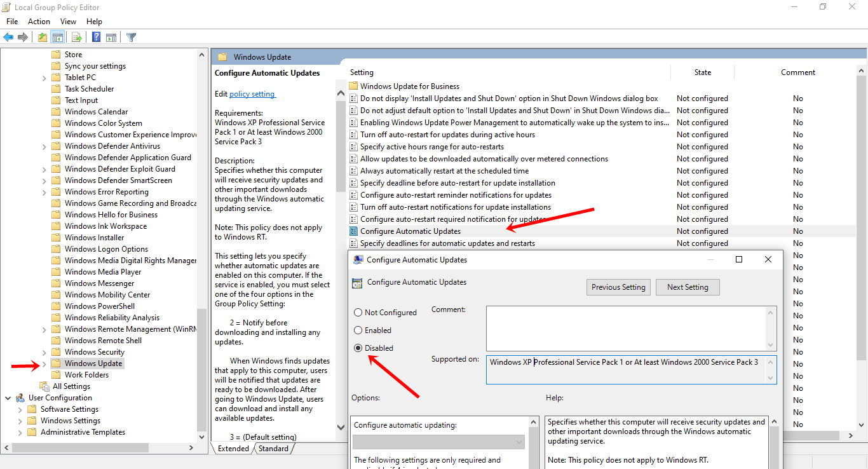Expand Windows Remote Management node
Image resolution: width=868 pixels, height=469 pixels.
click(x=44, y=329)
